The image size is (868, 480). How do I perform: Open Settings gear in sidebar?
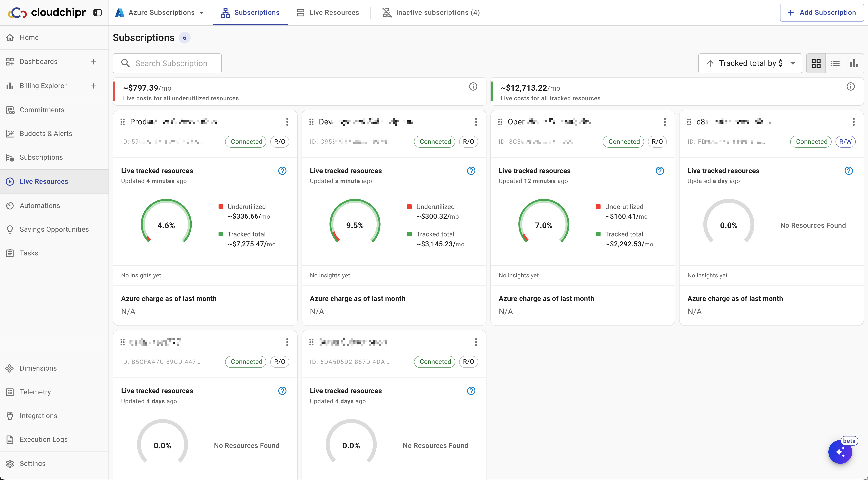(10, 464)
